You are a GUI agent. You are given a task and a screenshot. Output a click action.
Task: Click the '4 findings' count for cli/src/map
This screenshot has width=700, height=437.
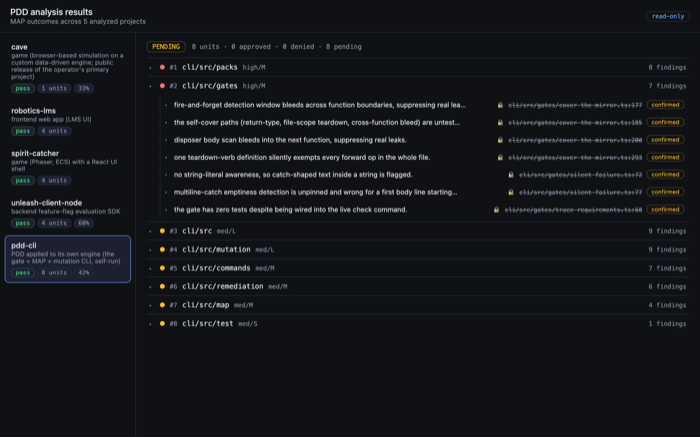coord(667,305)
